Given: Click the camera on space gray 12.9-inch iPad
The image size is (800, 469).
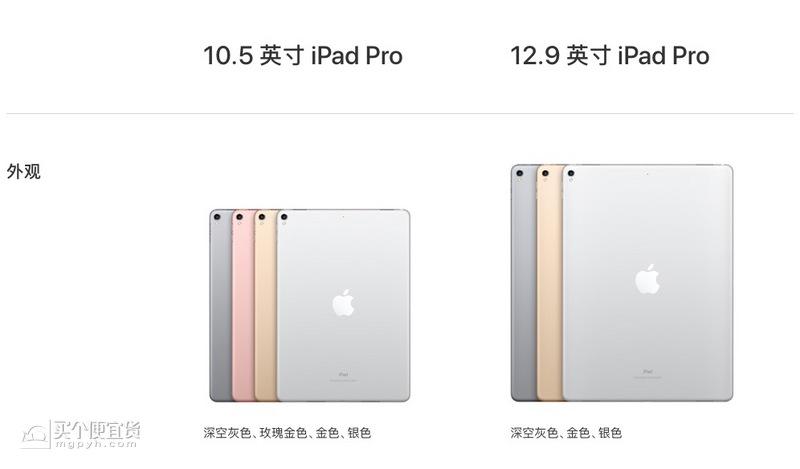Looking at the screenshot, I should click(519, 174).
